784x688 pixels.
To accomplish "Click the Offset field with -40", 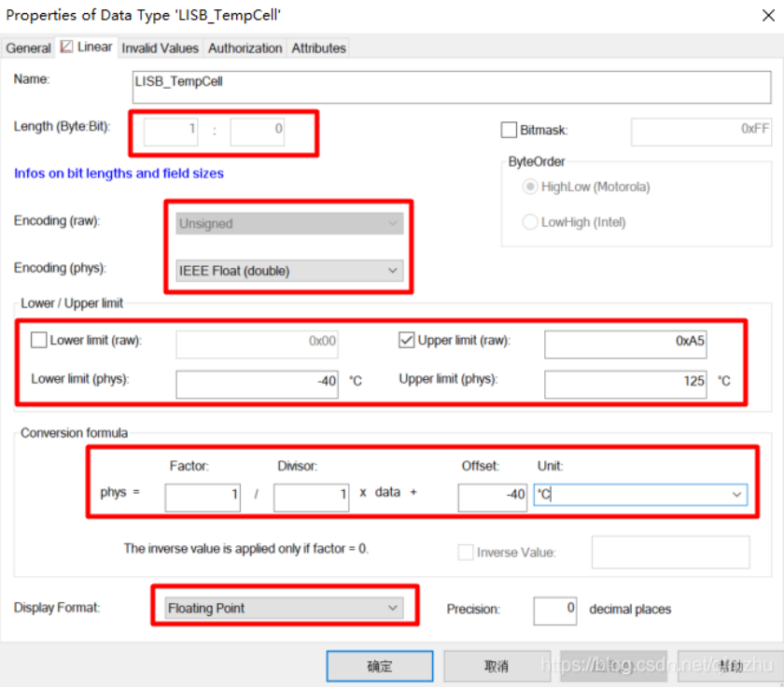I will pos(493,498).
